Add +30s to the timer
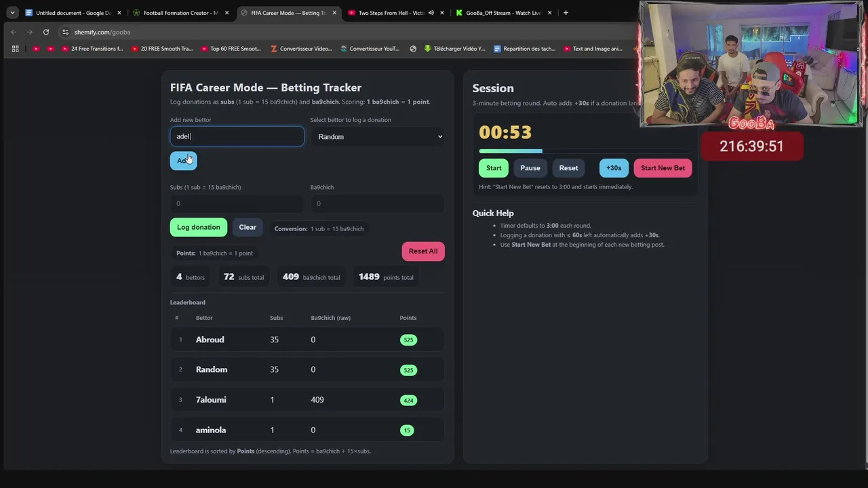The image size is (868, 488). 614,168
